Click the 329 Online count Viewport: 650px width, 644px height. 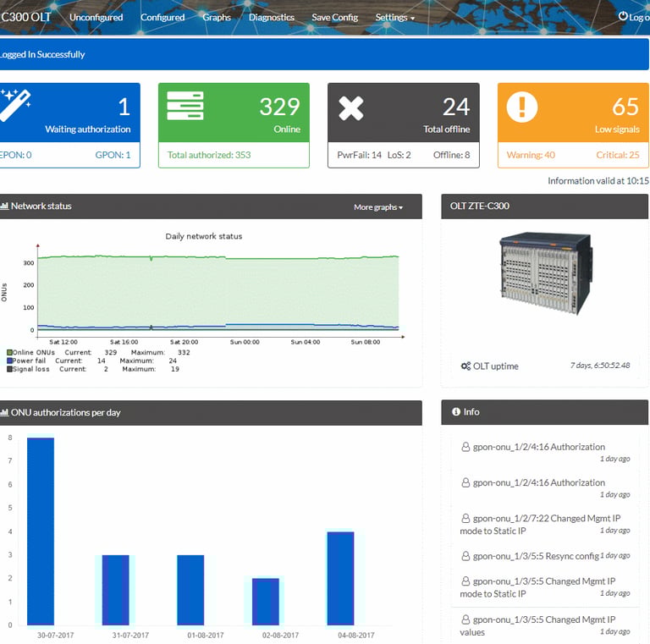(x=280, y=107)
